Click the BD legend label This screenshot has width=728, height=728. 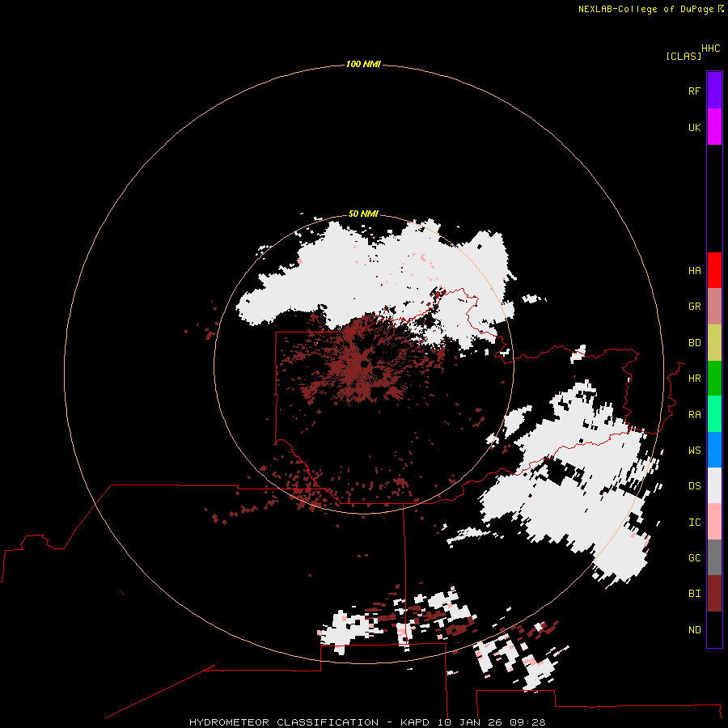point(694,343)
